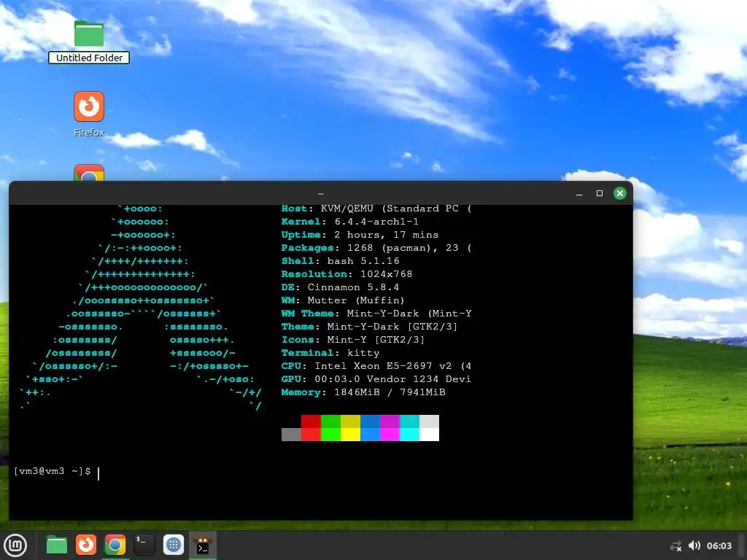Open the app grid icon in the taskbar
The height and width of the screenshot is (560, 747).
174,545
